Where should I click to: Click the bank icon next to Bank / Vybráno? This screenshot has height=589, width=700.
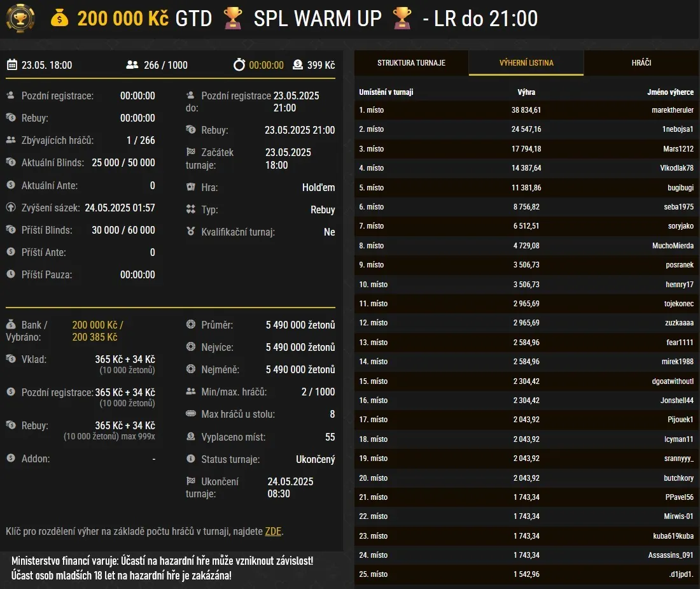(11, 325)
